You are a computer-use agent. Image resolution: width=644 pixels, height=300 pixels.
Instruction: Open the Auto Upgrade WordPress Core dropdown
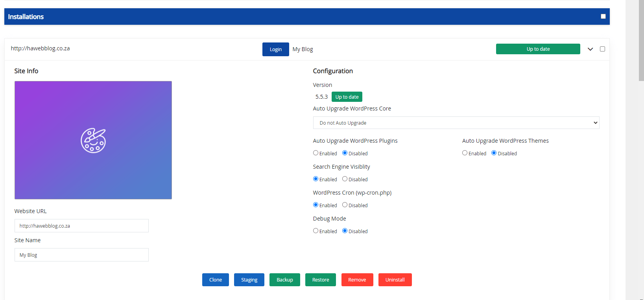[456, 123]
